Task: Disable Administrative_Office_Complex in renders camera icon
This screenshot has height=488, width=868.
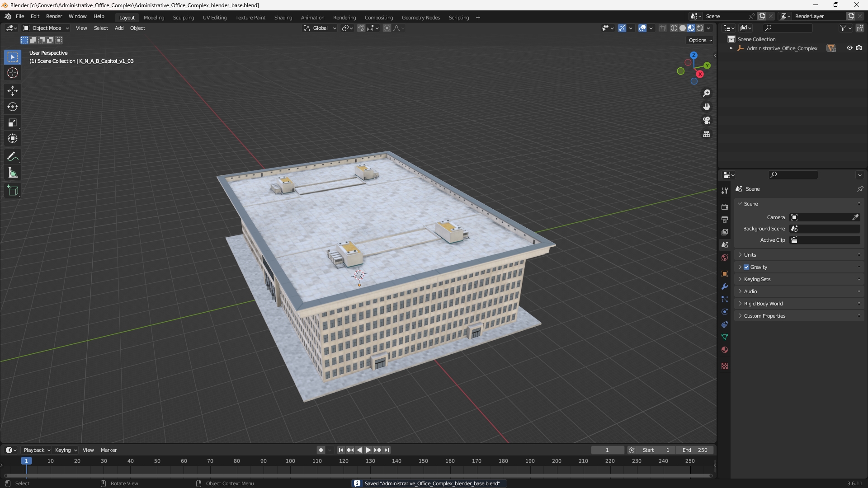Action: (x=859, y=48)
